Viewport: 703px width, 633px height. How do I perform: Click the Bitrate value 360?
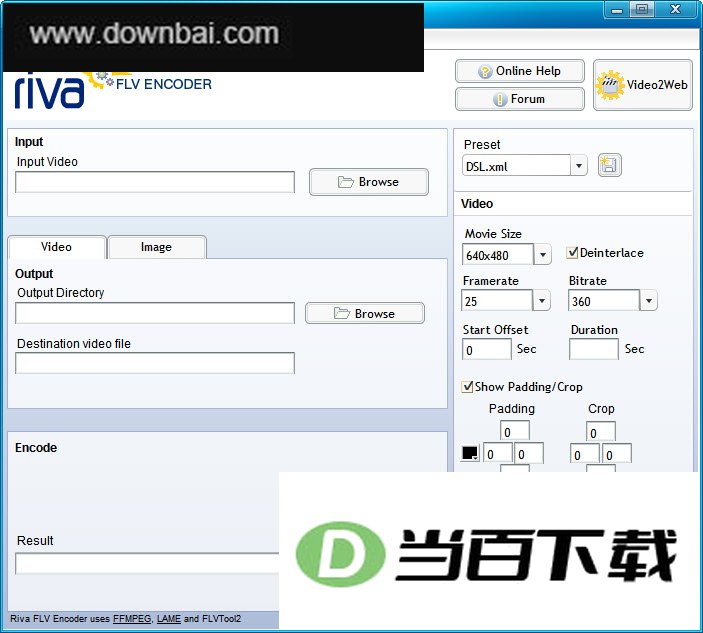coord(604,301)
